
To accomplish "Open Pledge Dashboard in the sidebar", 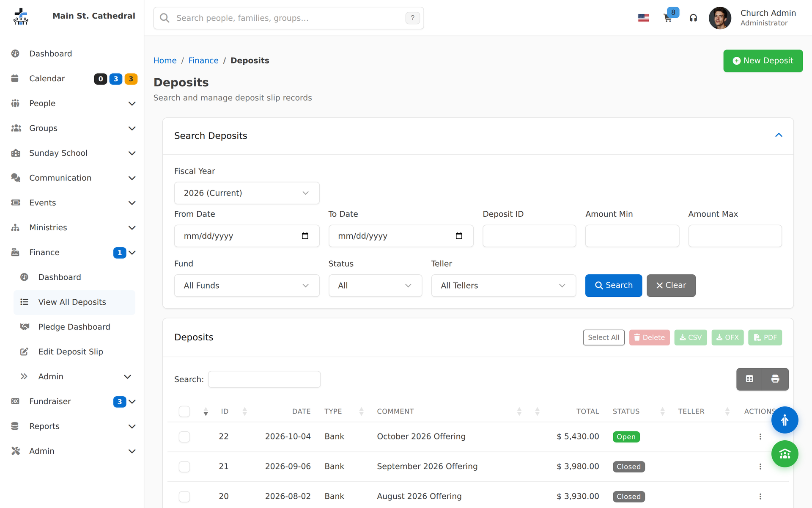I will pyautogui.click(x=74, y=327).
